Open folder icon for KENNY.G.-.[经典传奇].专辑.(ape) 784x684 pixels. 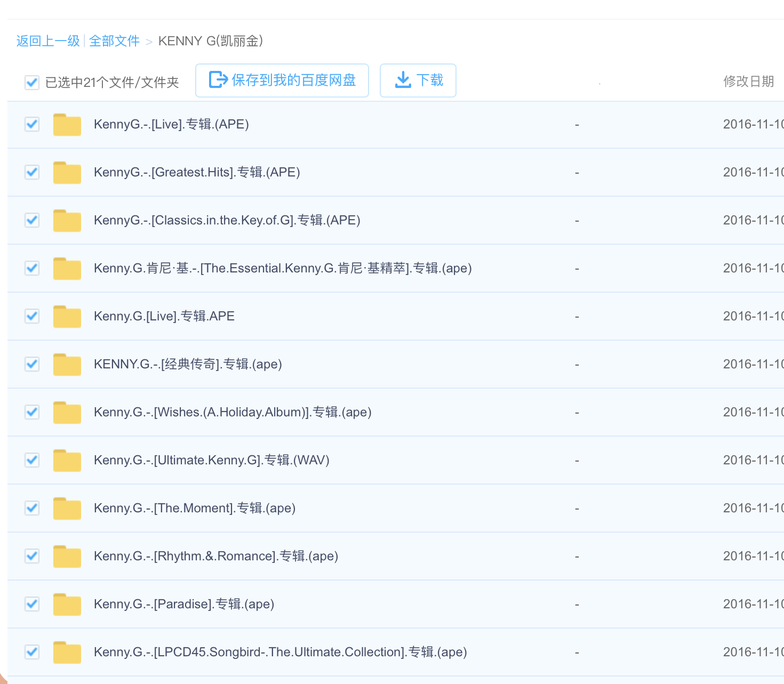67,365
